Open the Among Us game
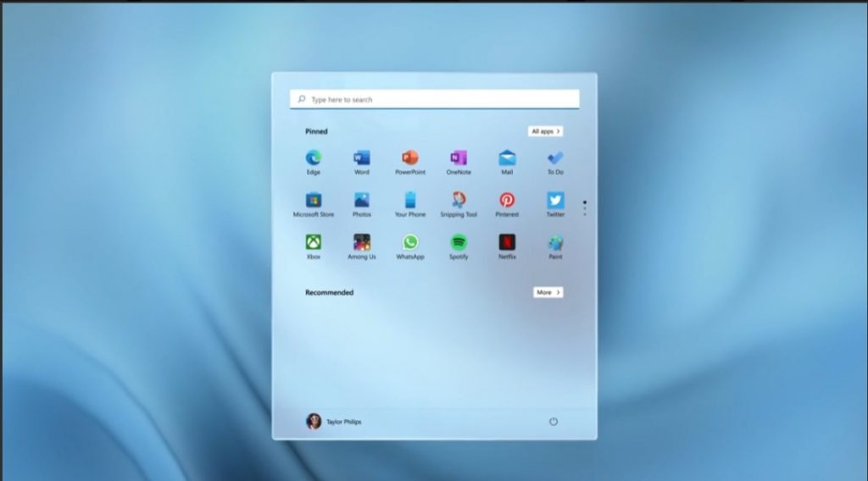Viewport: 868px width, 481px height. [x=361, y=246]
